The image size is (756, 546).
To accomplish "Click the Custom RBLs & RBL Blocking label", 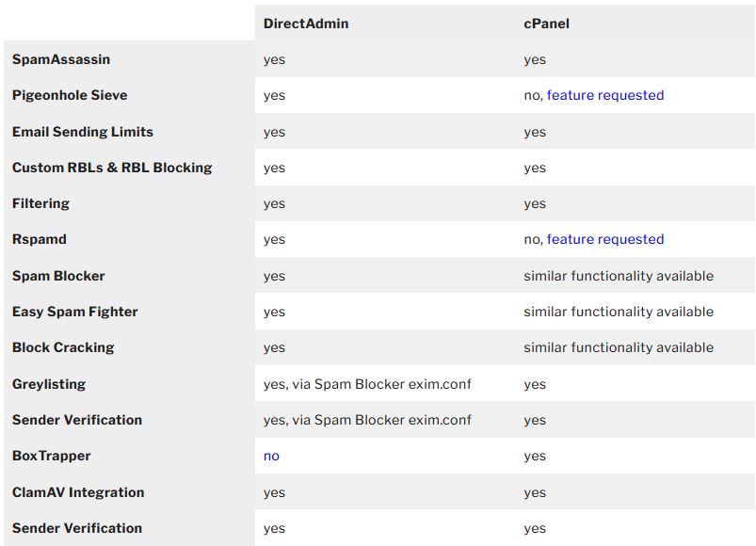I will tap(112, 168).
